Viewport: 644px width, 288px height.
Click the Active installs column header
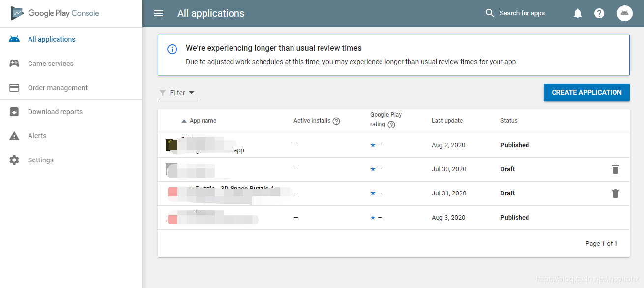tap(312, 121)
